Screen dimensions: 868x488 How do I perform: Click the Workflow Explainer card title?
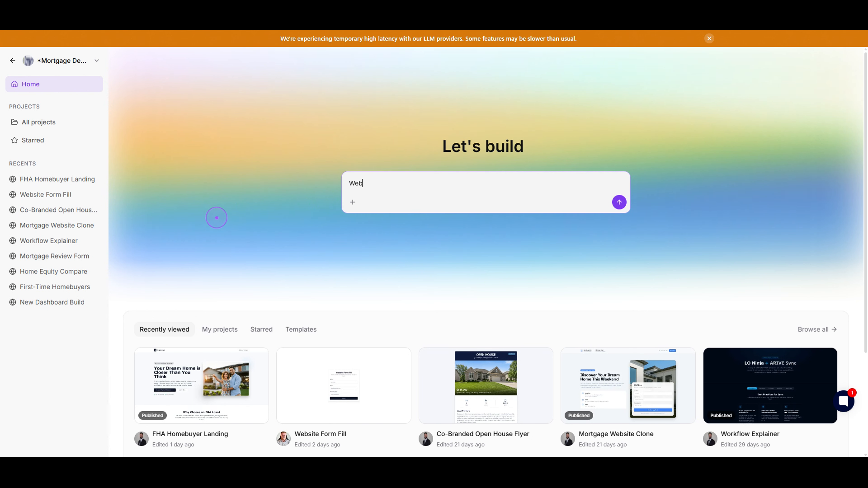tap(750, 434)
